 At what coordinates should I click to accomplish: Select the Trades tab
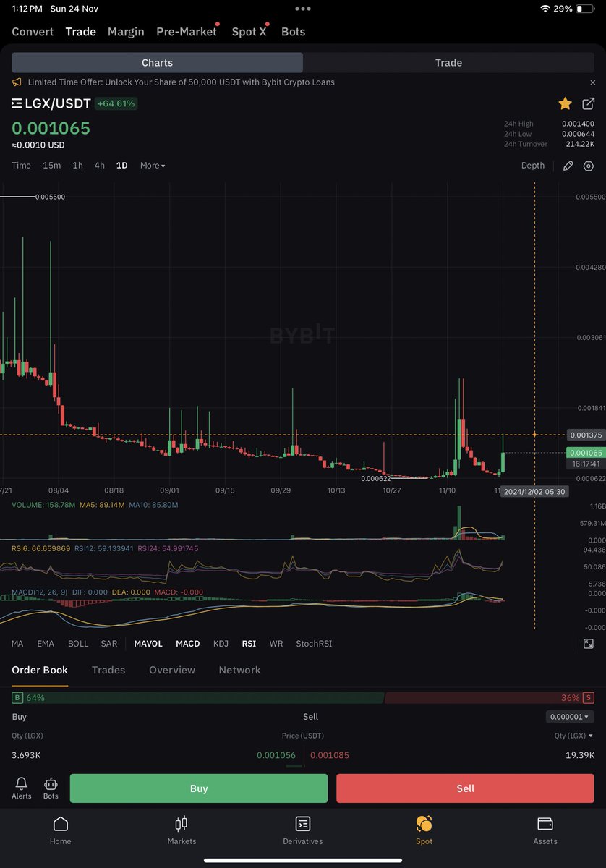[x=108, y=671]
